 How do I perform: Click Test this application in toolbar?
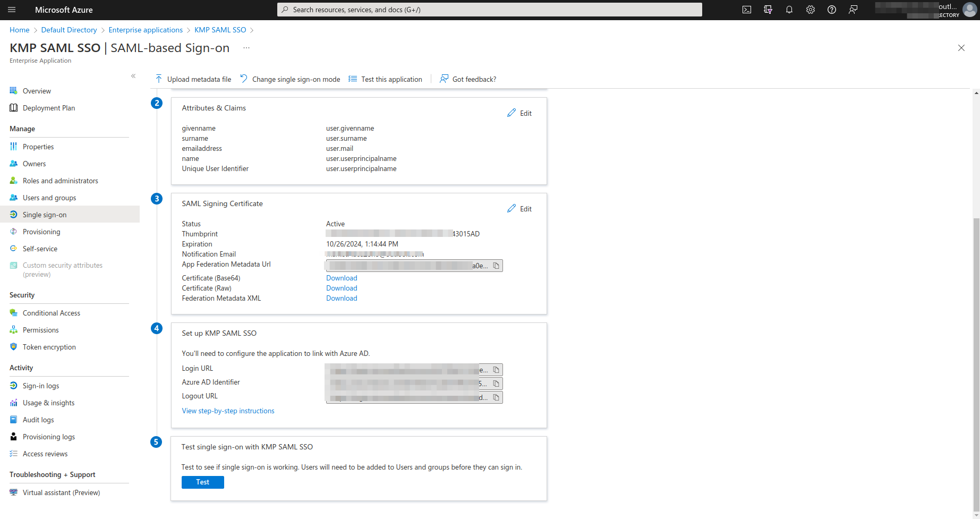tap(386, 79)
